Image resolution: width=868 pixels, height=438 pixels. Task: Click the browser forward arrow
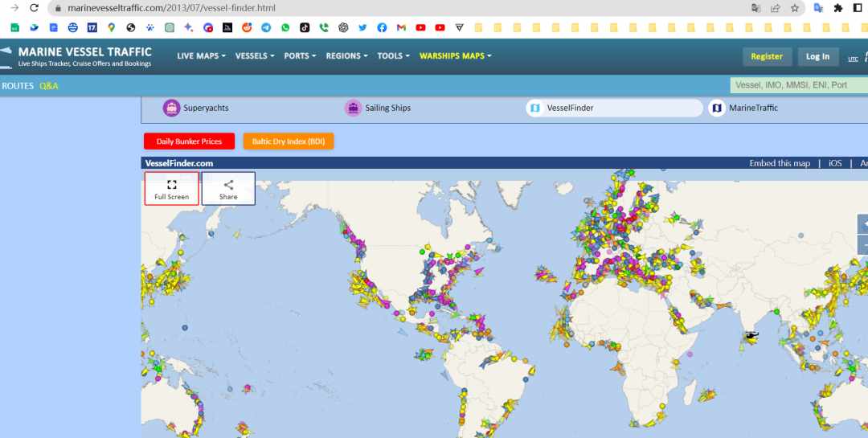[x=14, y=8]
